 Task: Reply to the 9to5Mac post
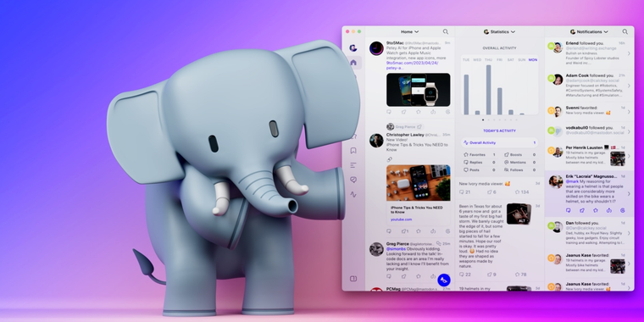(x=389, y=112)
